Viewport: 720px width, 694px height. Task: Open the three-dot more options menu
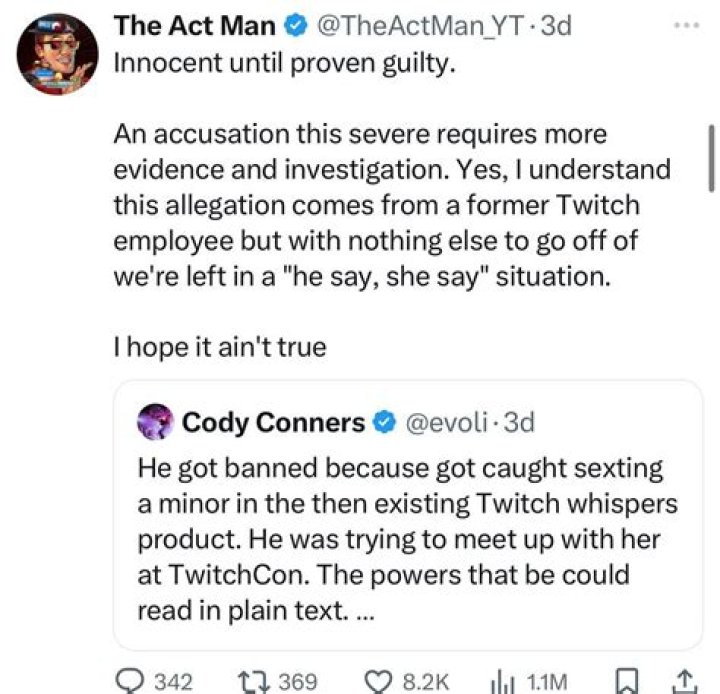pyautogui.click(x=684, y=25)
